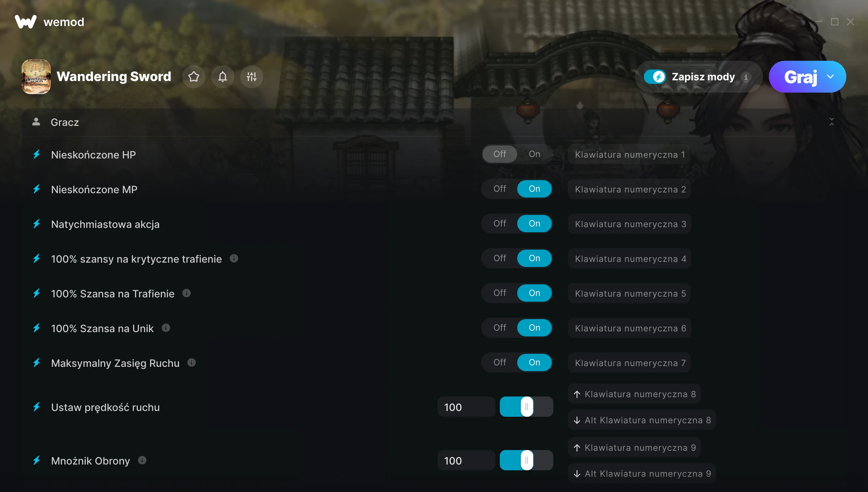This screenshot has height=492, width=868.
Task: Click the Wandering Sword game thumbnail
Action: tap(36, 77)
